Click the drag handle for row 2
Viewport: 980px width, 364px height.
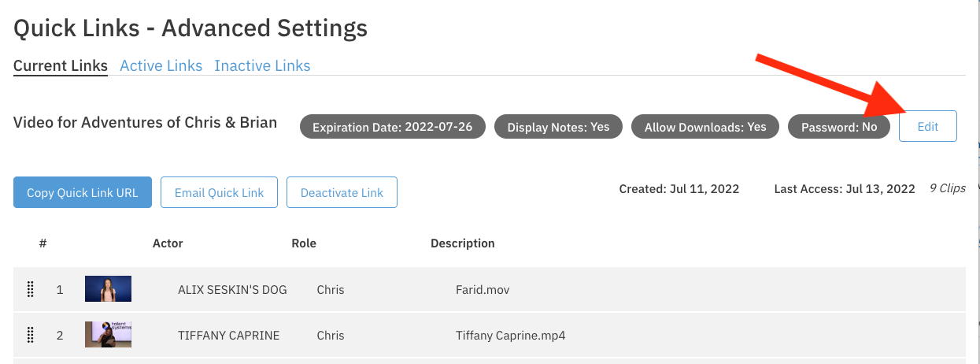click(x=31, y=336)
